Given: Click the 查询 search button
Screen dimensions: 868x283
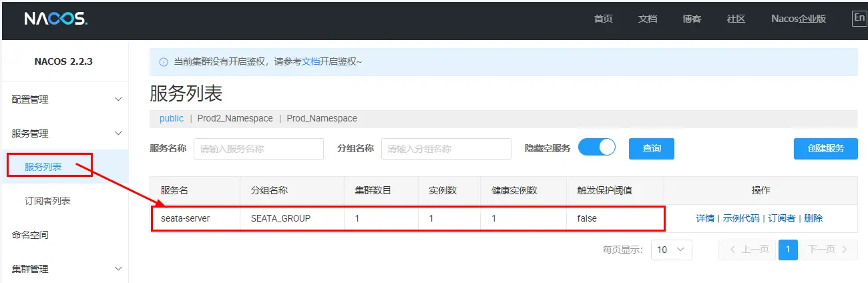Looking at the screenshot, I should (651, 149).
